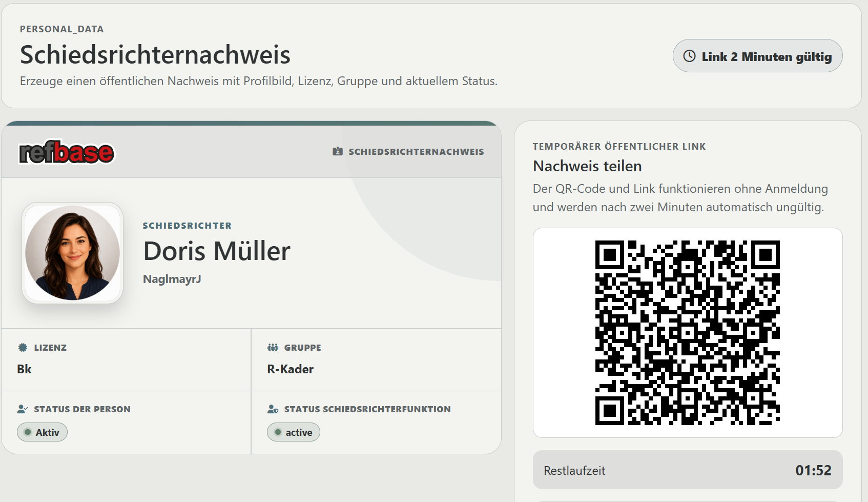Screen dimensions: 868x502
Task: Click the Schiedsrichternachweis page heading
Action: point(155,54)
